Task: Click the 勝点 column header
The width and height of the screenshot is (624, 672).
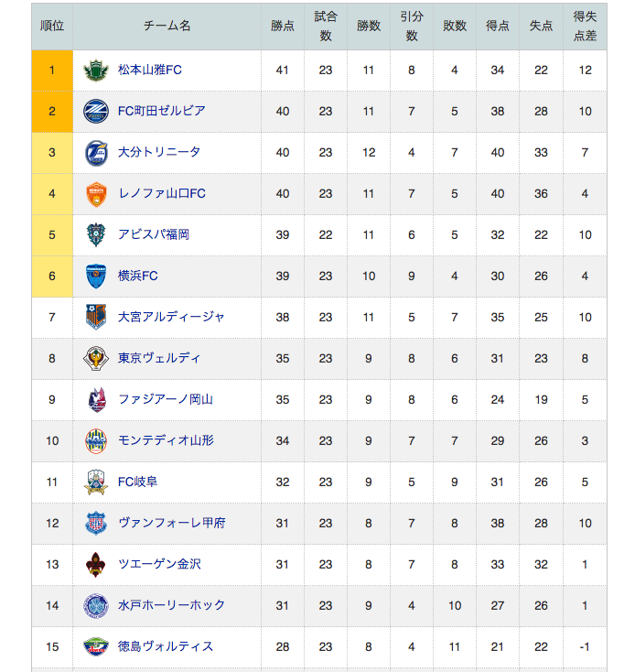Action: pyautogui.click(x=283, y=27)
